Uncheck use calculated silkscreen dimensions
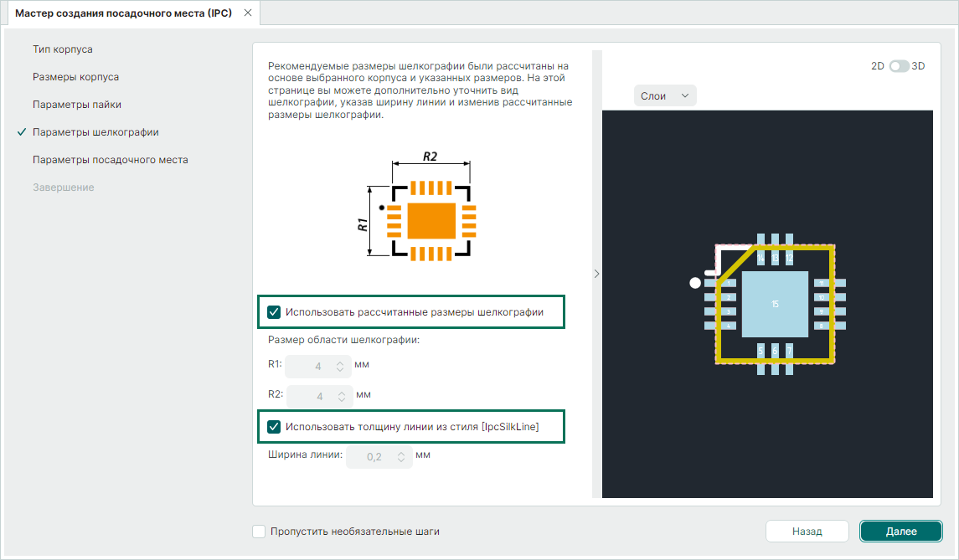 pyautogui.click(x=274, y=312)
